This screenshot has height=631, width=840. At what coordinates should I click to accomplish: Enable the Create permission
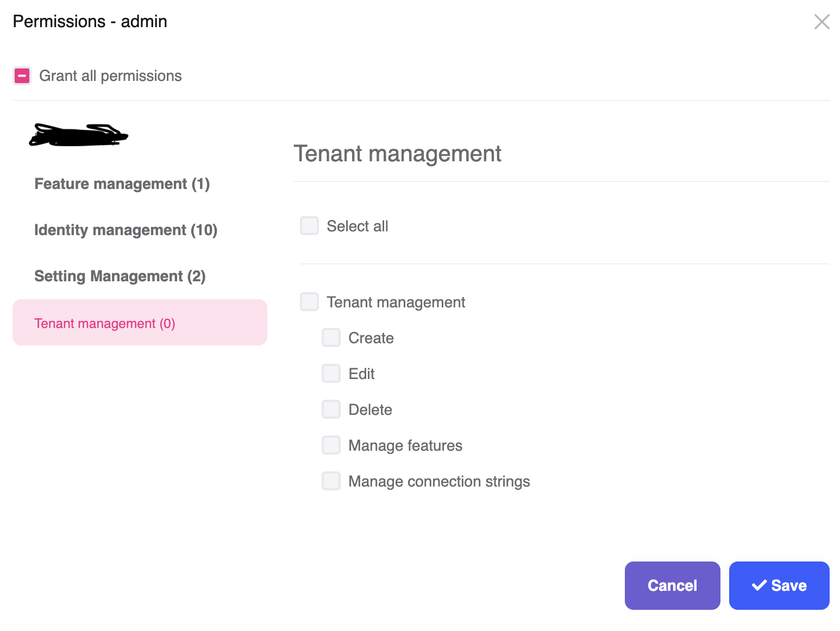[331, 337]
